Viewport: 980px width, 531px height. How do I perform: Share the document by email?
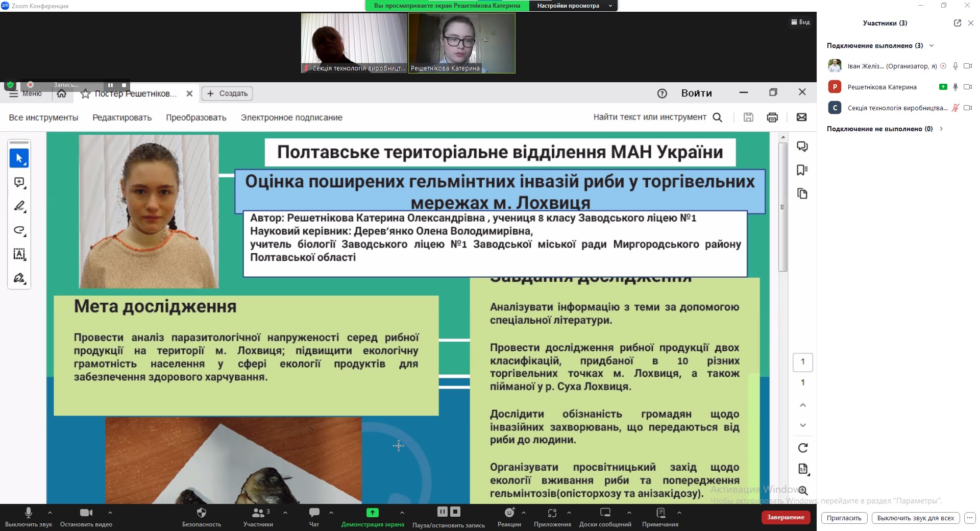point(802,117)
